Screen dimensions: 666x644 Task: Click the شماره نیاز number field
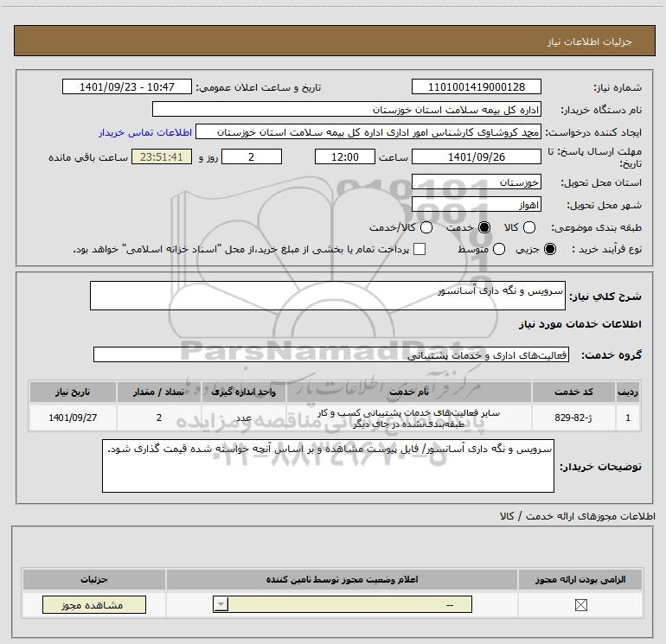point(476,86)
